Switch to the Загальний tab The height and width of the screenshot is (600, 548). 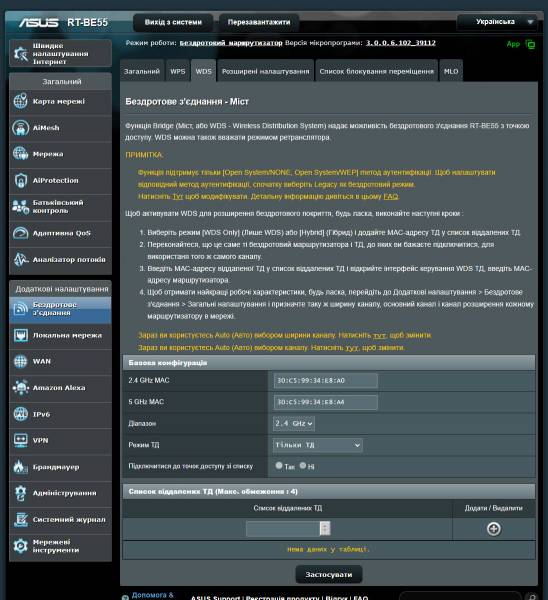(142, 71)
